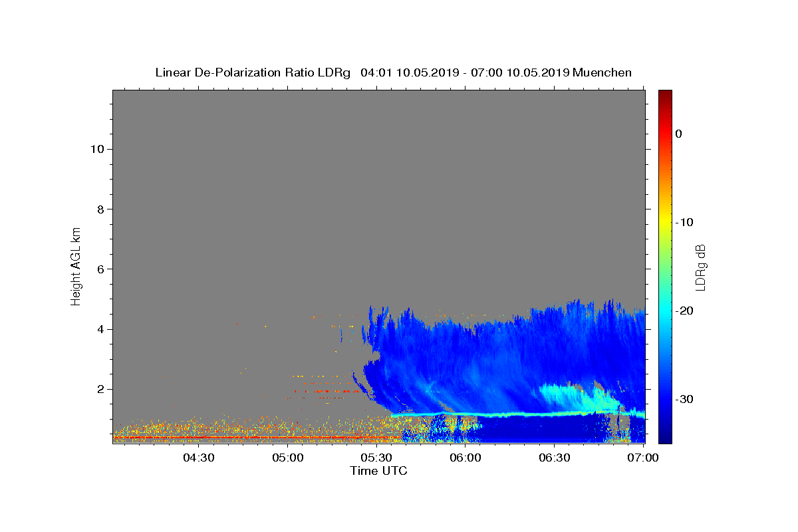Click the '04:30' time tick label
The width and height of the screenshot is (798, 532).
pyautogui.click(x=198, y=458)
